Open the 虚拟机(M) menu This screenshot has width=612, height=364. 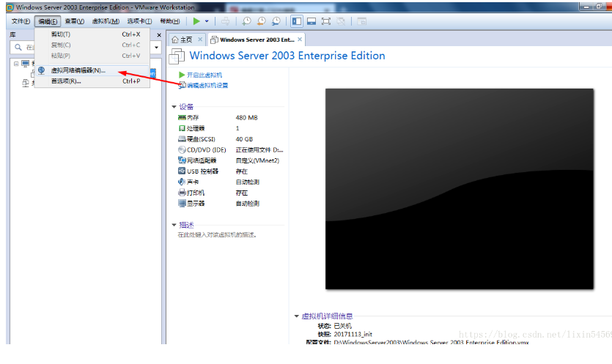pos(106,21)
